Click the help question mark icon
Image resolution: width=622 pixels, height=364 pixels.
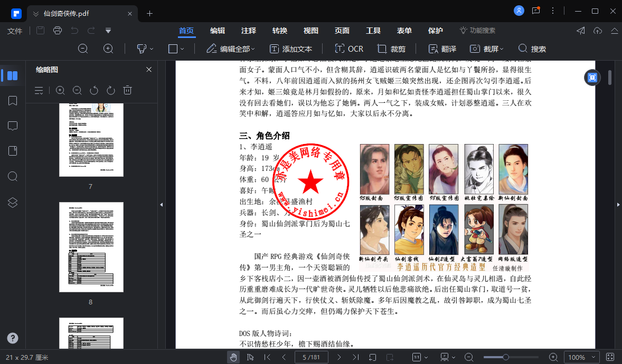(x=13, y=338)
